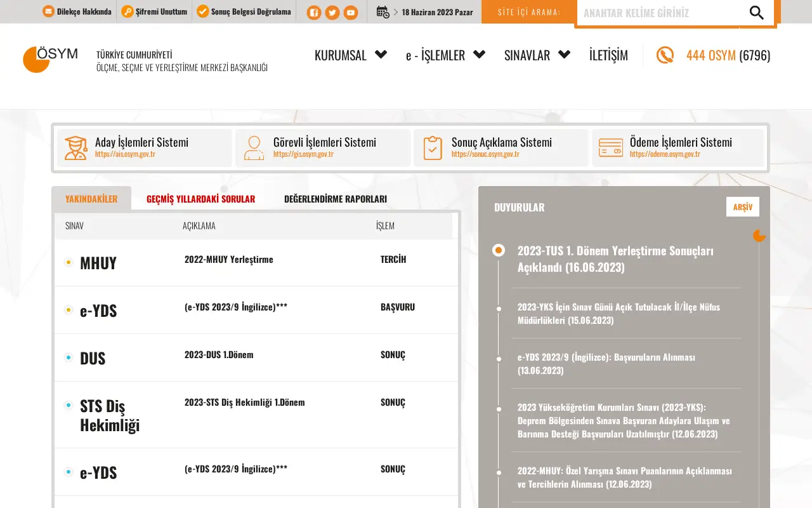Click the Ödeme İşlemleri Sistemi card icon
This screenshot has height=508, width=812.
click(611, 148)
